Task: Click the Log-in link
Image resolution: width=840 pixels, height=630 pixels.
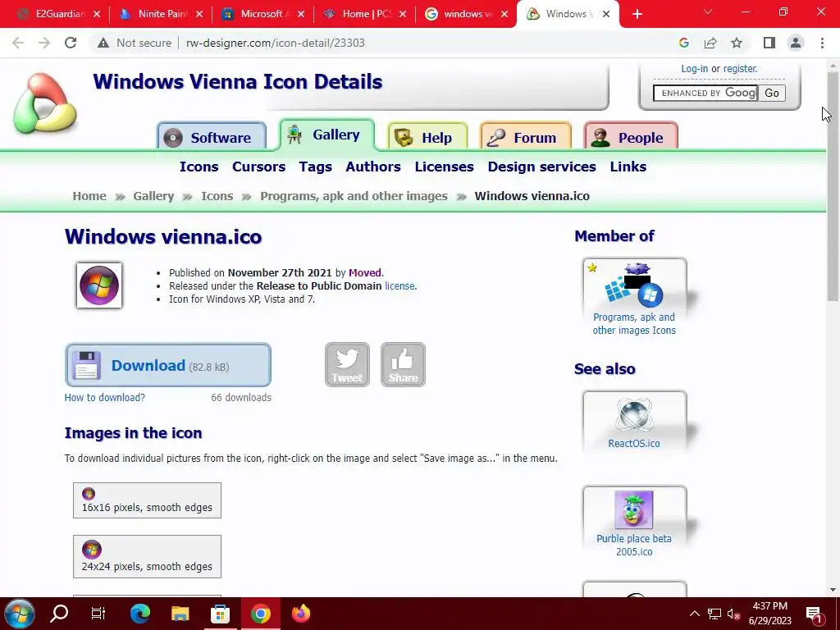Action: coord(694,69)
